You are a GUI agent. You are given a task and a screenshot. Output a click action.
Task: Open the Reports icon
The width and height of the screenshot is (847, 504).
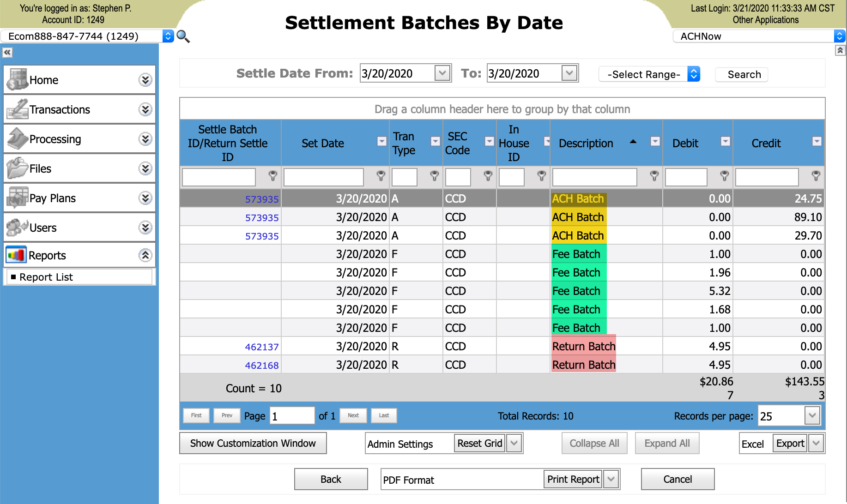click(x=16, y=255)
